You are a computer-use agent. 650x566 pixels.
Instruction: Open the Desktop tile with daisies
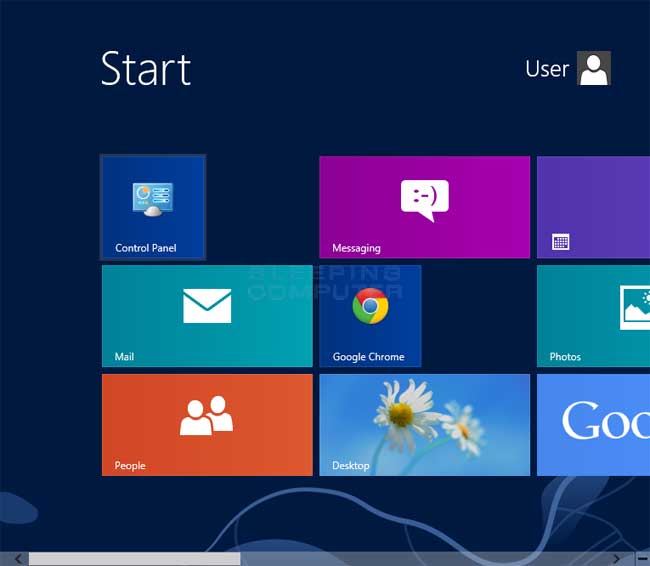tap(424, 425)
